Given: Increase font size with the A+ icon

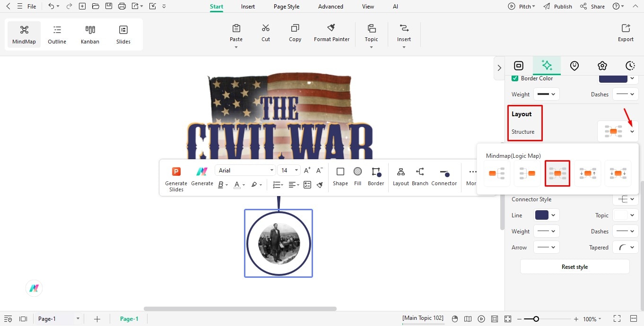Looking at the screenshot, I should tap(307, 170).
